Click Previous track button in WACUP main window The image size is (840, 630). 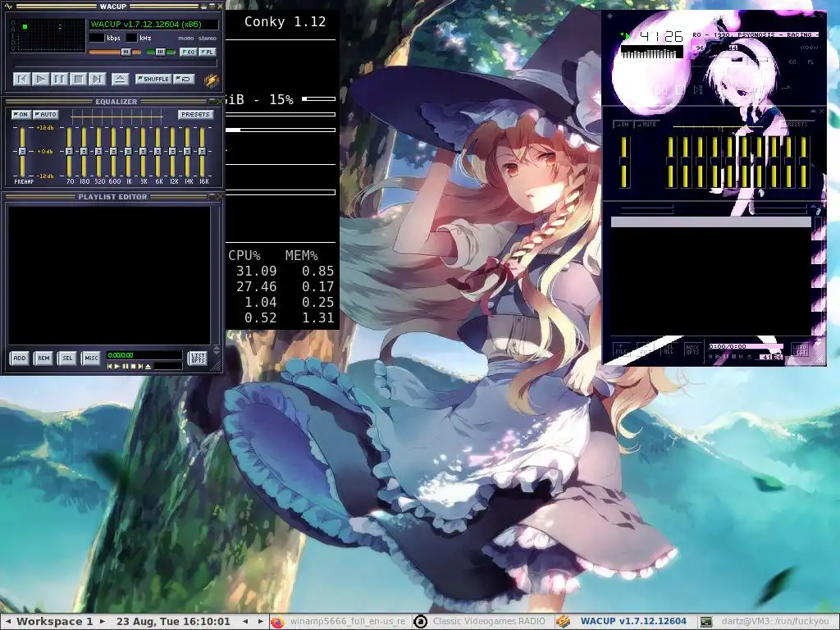[x=22, y=80]
